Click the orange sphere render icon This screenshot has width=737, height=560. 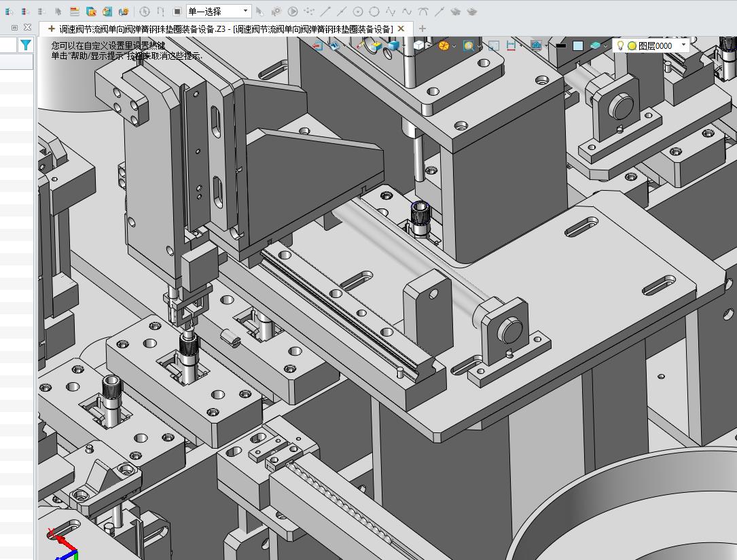pos(444,45)
